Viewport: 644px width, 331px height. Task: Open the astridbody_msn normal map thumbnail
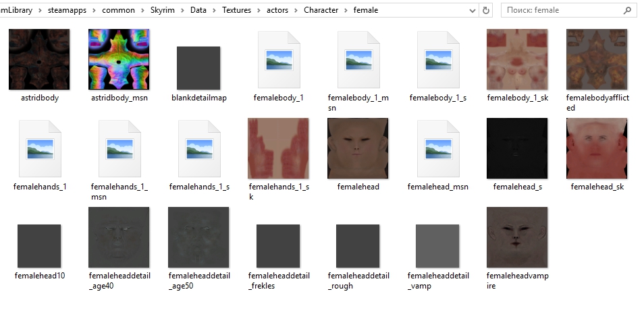119,59
